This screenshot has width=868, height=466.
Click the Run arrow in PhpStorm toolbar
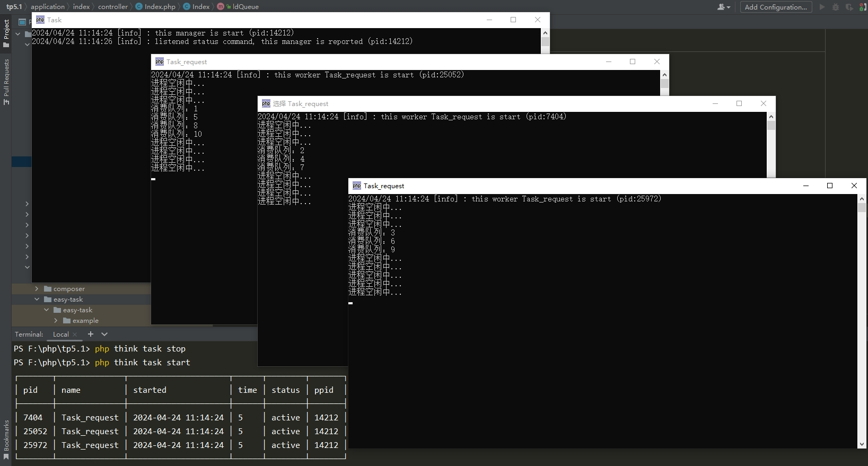pos(822,7)
